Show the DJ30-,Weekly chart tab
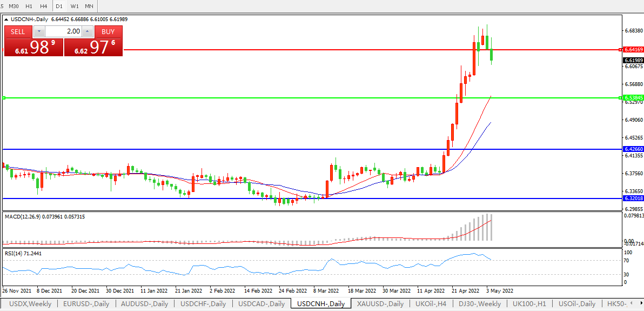The image size is (644, 311). coord(480,304)
